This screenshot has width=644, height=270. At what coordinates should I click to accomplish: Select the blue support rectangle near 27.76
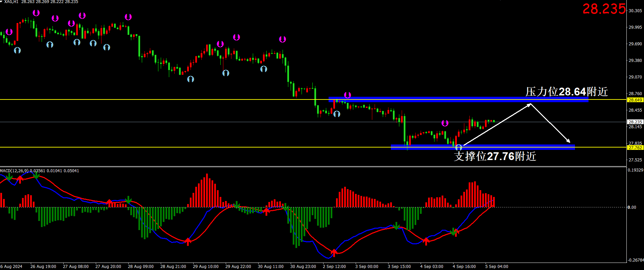tap(483, 147)
